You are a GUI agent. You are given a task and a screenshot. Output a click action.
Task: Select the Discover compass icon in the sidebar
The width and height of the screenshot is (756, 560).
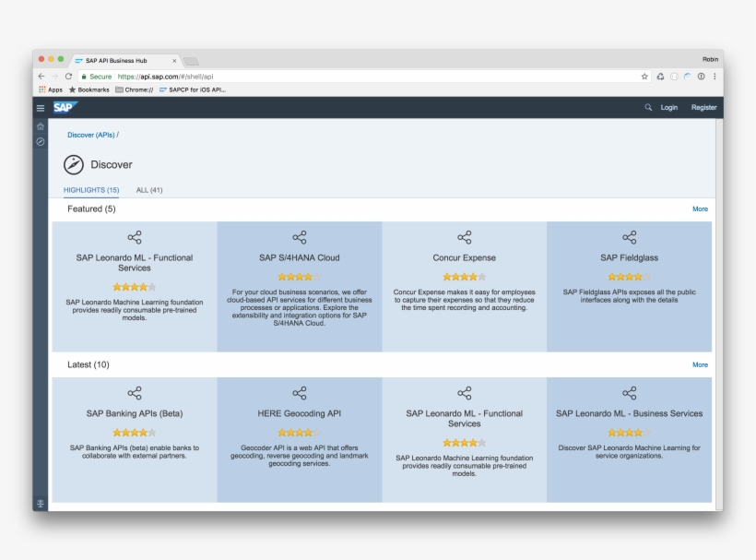pos(40,141)
